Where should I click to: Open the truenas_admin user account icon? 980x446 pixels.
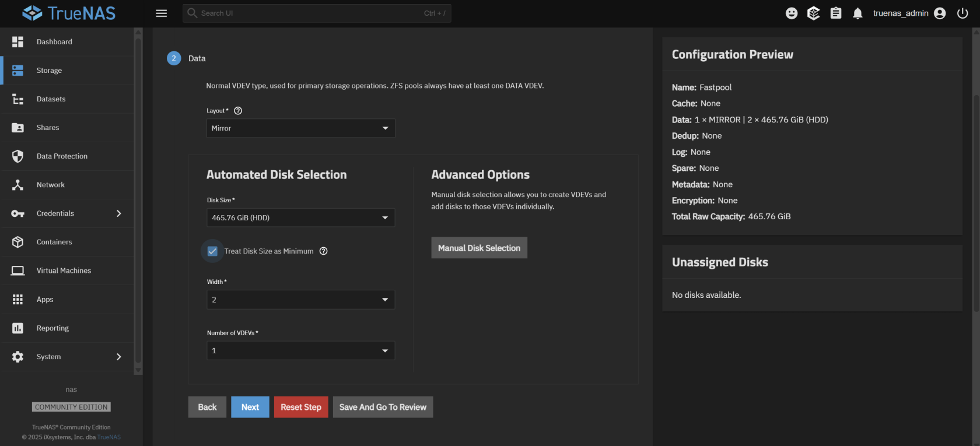[x=939, y=13]
